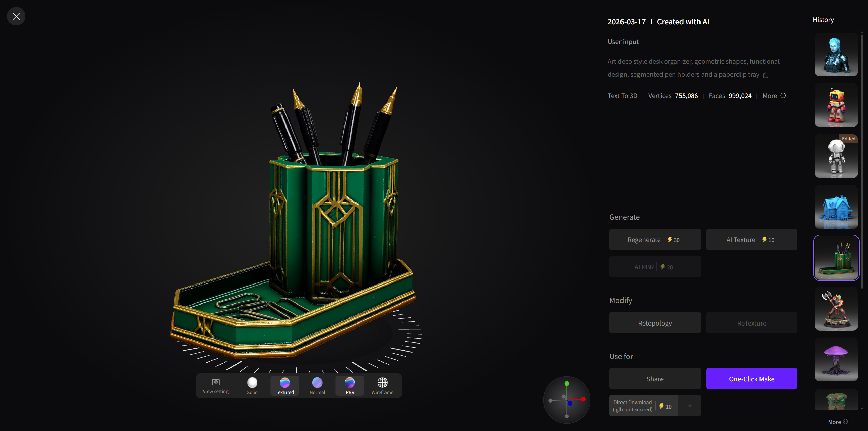The image size is (868, 431).
Task: Click the Regenerate button
Action: coord(654,239)
